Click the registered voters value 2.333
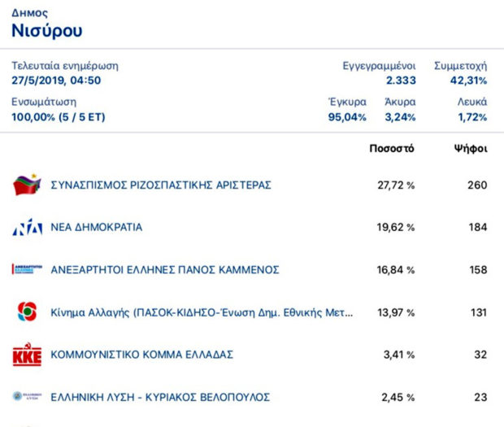Screen dimensions: 504x427 pyautogui.click(x=401, y=80)
